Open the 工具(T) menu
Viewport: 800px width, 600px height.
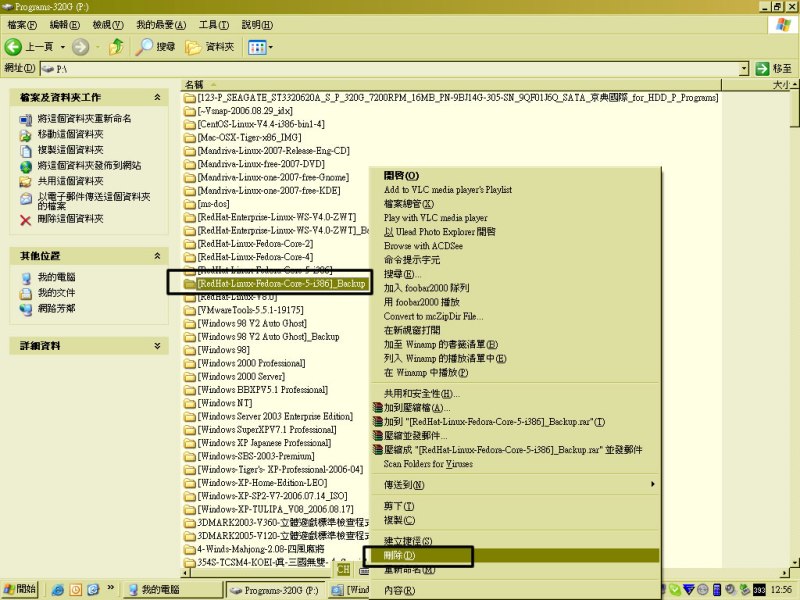coord(214,24)
